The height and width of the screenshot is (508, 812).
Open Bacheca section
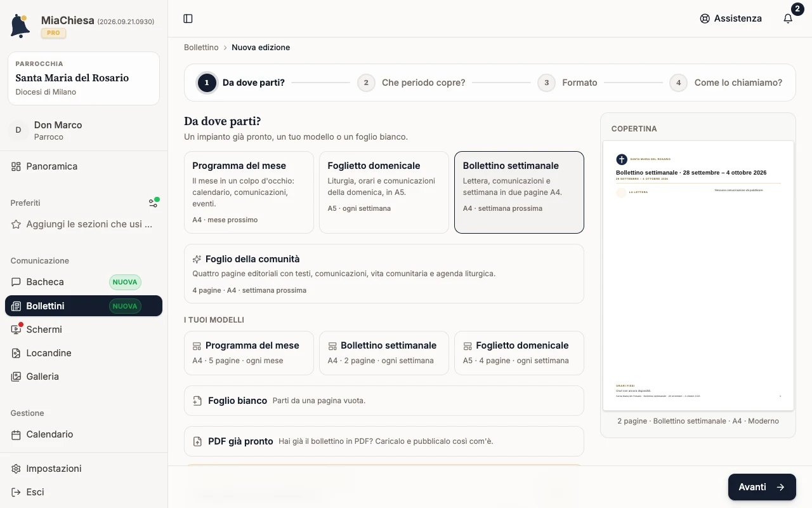coord(84,282)
